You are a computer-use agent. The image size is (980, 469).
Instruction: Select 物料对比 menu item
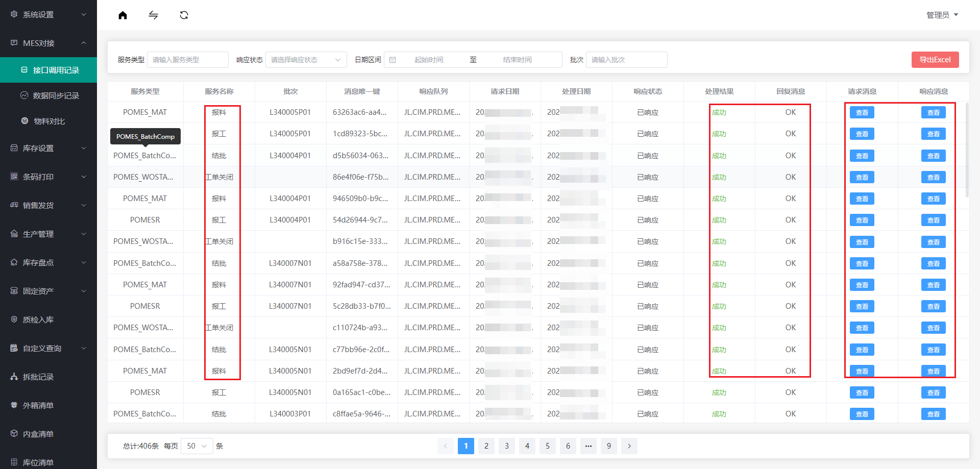pos(49,121)
